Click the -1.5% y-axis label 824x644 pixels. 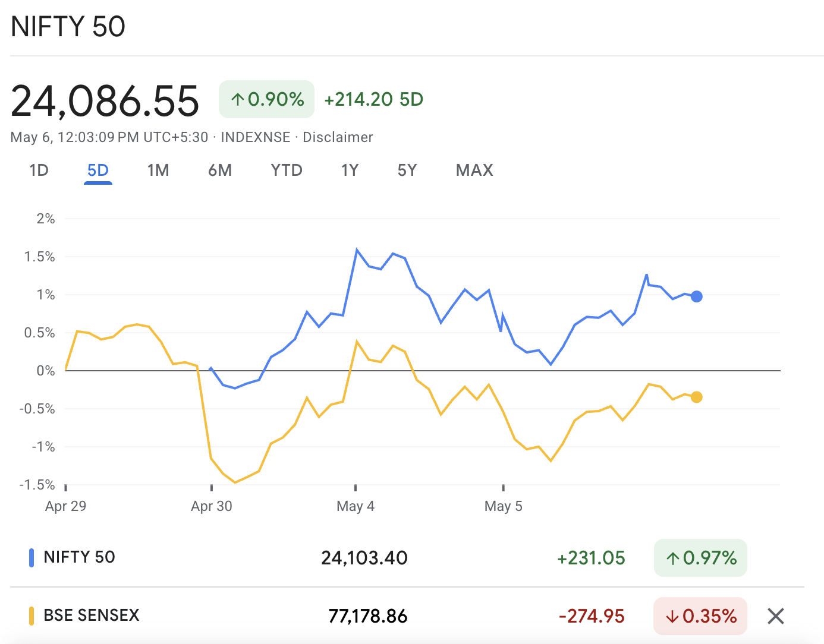(37, 485)
